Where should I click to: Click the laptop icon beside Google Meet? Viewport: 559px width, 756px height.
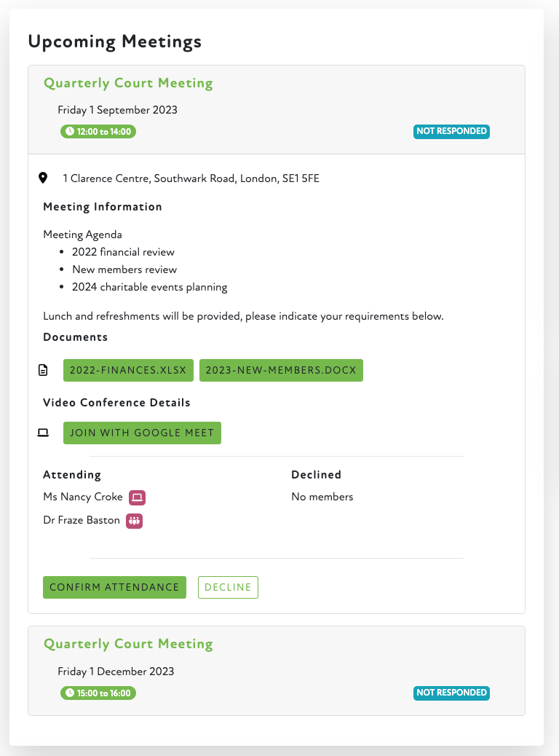(x=43, y=433)
